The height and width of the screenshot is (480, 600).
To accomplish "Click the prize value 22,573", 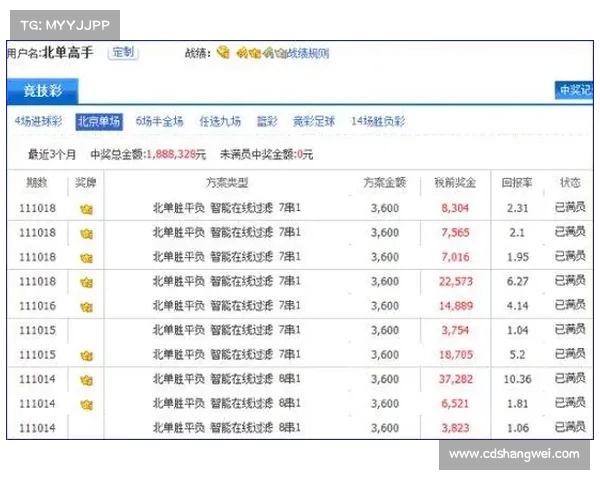I will 456,282.
